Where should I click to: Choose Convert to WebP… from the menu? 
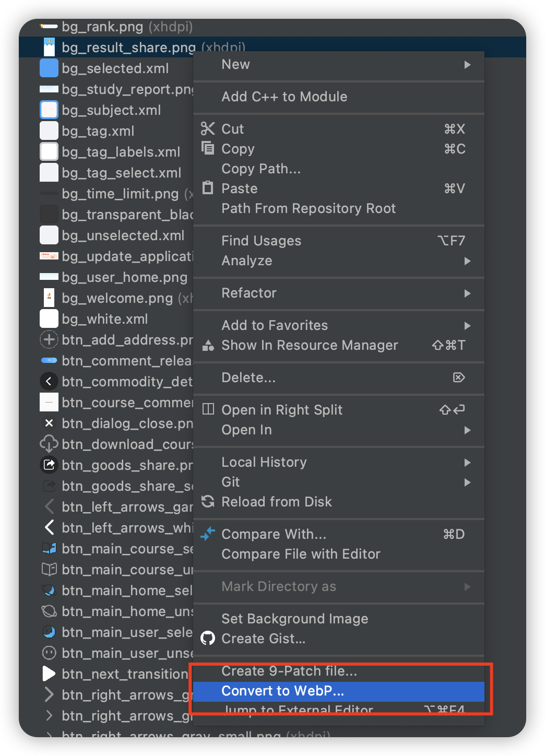point(339,691)
